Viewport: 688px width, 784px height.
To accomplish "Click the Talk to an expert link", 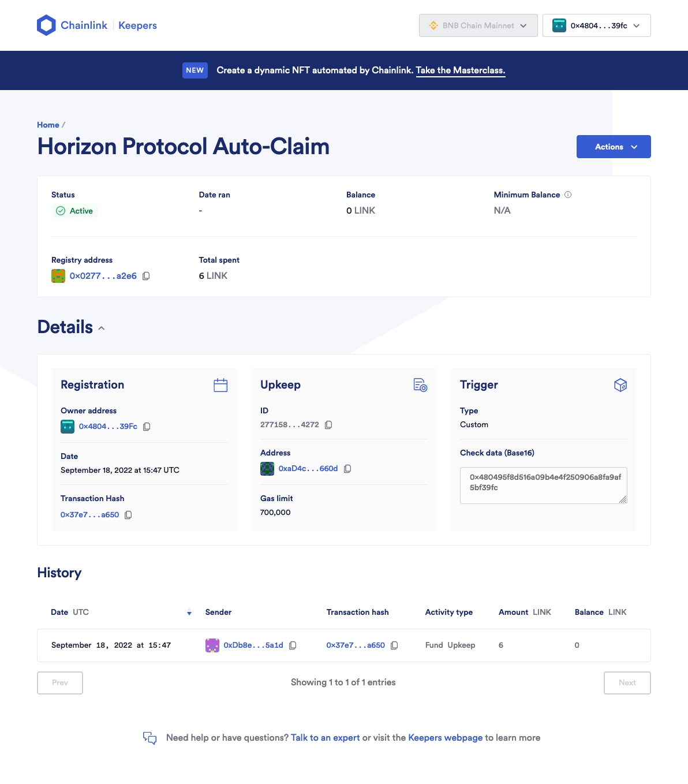I will [x=325, y=738].
